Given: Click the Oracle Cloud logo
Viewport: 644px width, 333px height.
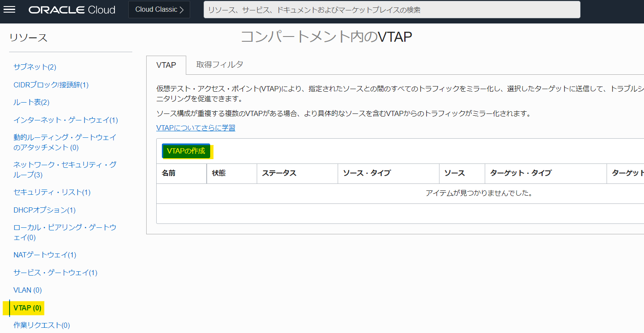Looking at the screenshot, I should pos(72,10).
